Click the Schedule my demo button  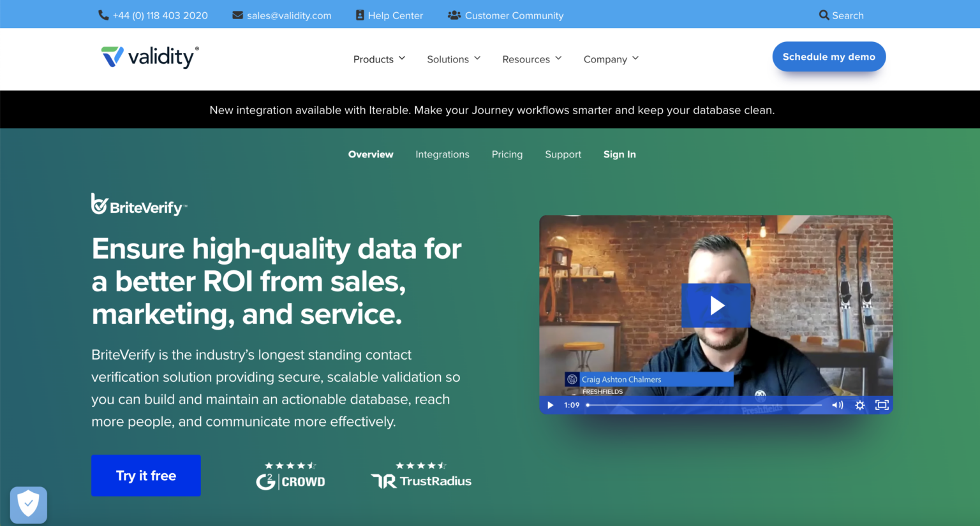(x=829, y=57)
